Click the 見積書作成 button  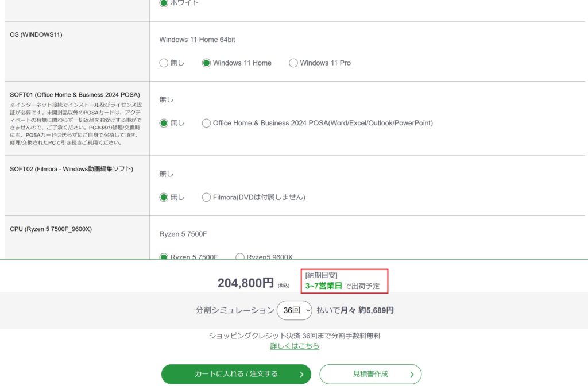point(370,374)
